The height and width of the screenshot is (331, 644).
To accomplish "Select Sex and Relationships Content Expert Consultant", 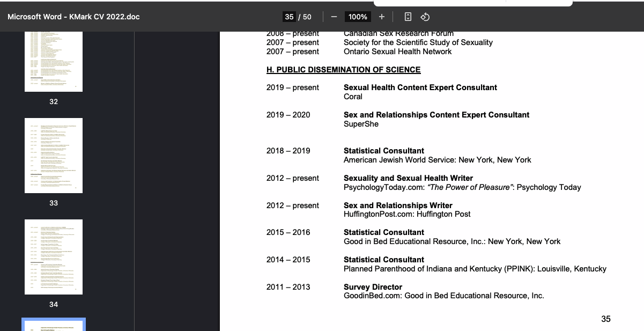I will pos(436,115).
